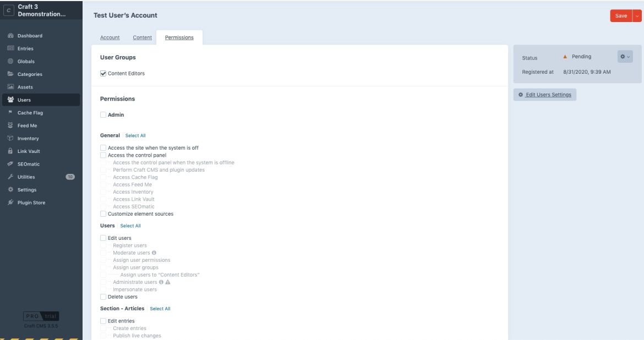Screen dimensions: 644x340
Task: Check Access the control panel permission
Action: pos(103,155)
